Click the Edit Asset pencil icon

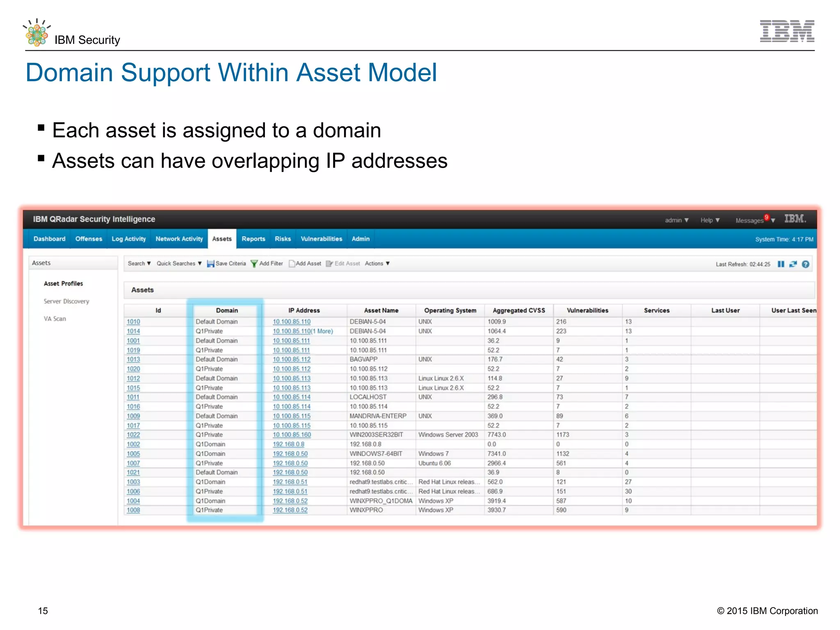click(x=329, y=264)
